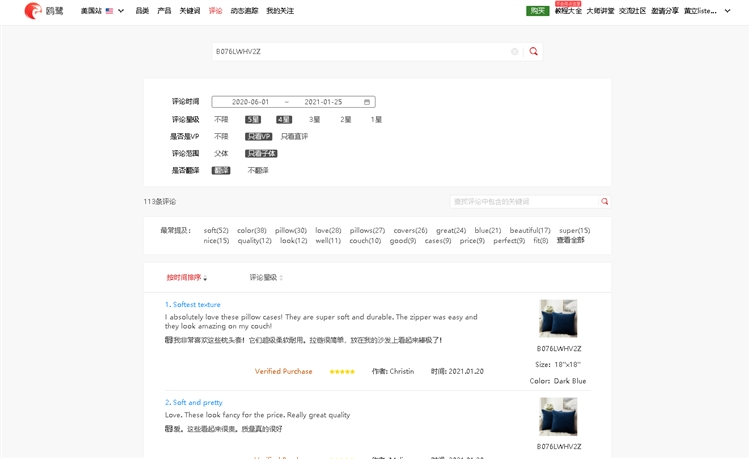Filter reviews by keyword color(38)

click(x=252, y=230)
